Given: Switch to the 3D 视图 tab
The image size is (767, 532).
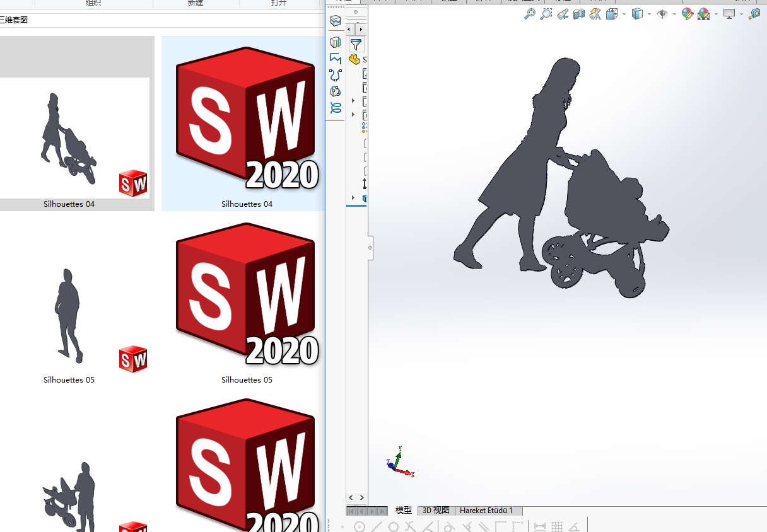Looking at the screenshot, I should 435,510.
